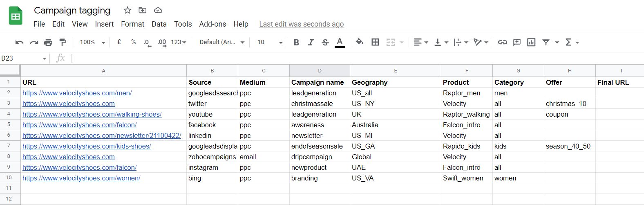644x205 pixels.
Task: Insert a link icon
Action: pyautogui.click(x=503, y=42)
